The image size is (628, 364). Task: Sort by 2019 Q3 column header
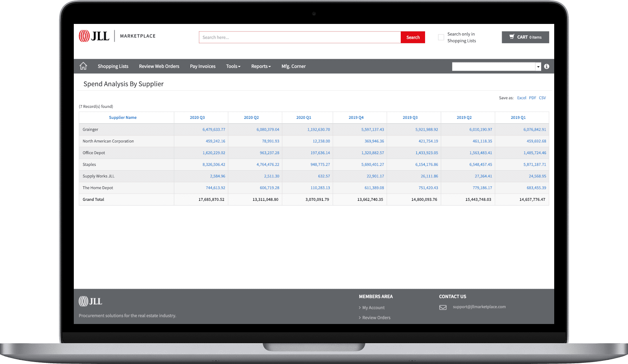coord(410,118)
